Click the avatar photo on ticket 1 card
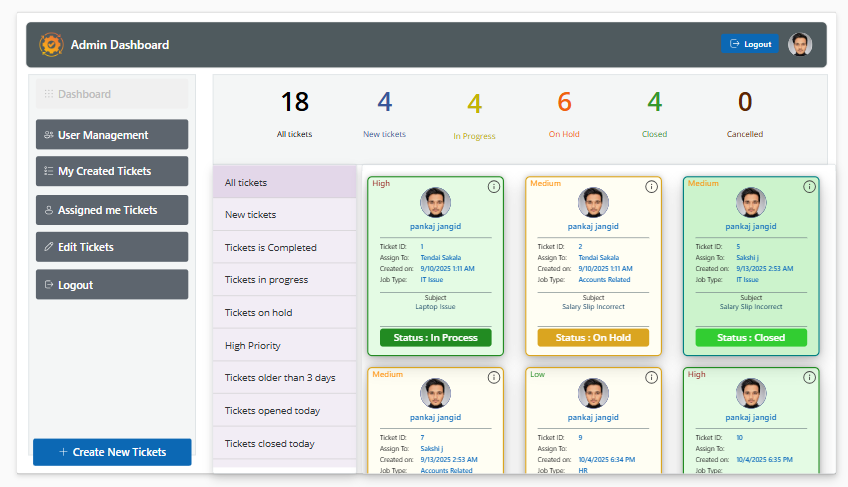 [435, 202]
